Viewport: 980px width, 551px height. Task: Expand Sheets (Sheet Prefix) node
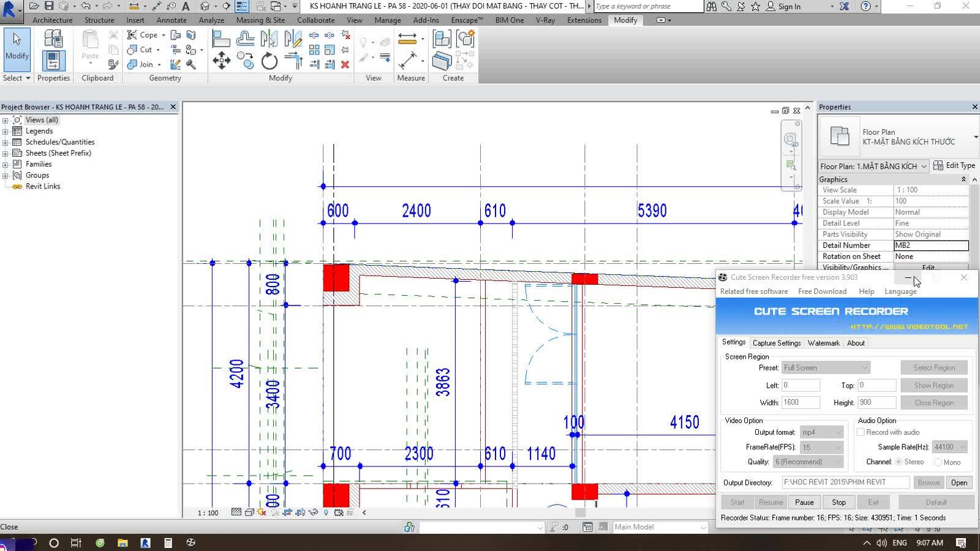coord(6,153)
